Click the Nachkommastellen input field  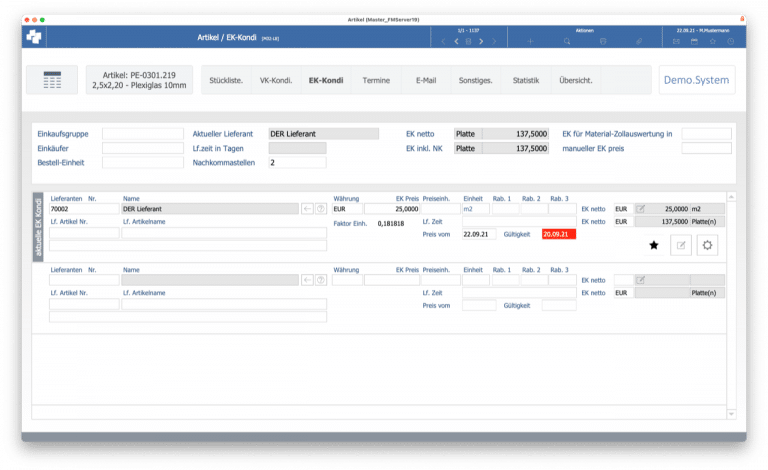click(x=297, y=162)
